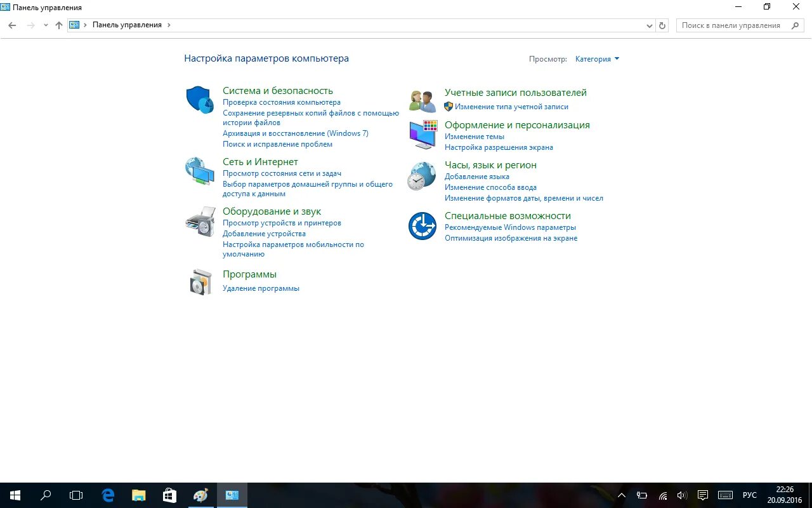The height and width of the screenshot is (508, 812).
Task: Show hidden tray icons chevron
Action: pyautogui.click(x=622, y=495)
